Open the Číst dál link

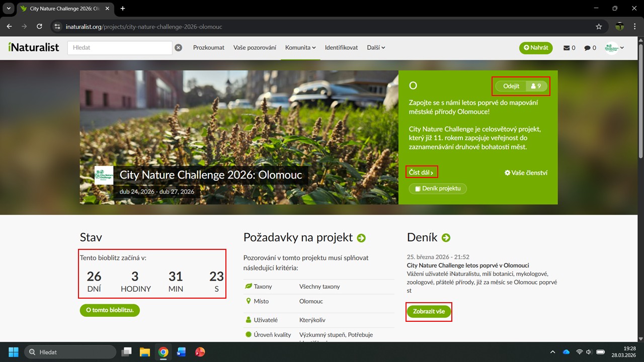[x=421, y=172]
